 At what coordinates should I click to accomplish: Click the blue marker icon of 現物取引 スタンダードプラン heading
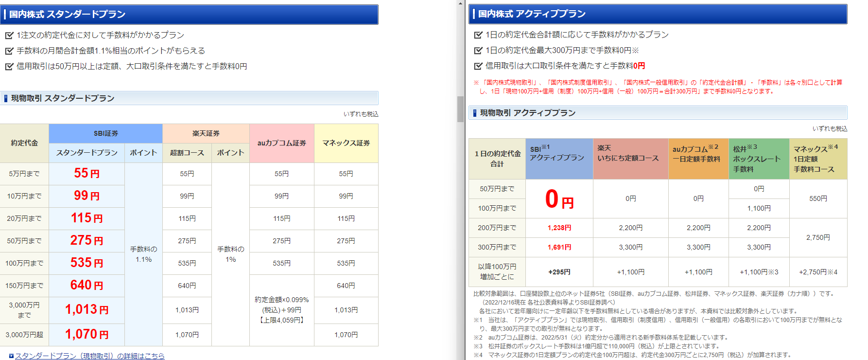(6, 98)
